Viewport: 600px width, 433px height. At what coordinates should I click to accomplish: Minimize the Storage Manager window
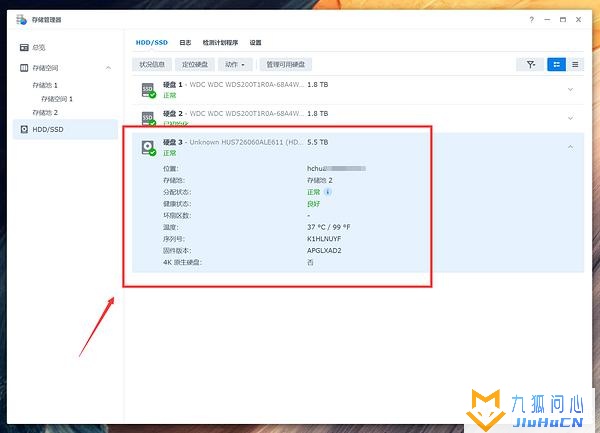(547, 20)
